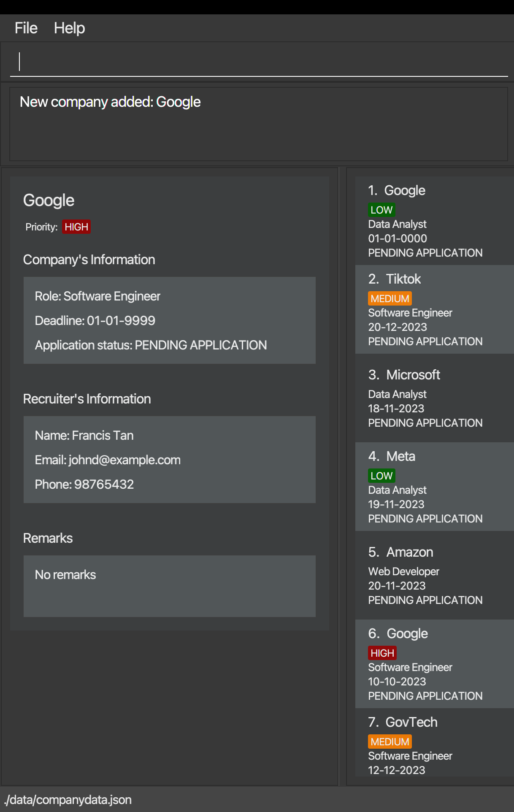Viewport: 514px width, 812px height.
Task: Click the command input box
Action: 259,62
